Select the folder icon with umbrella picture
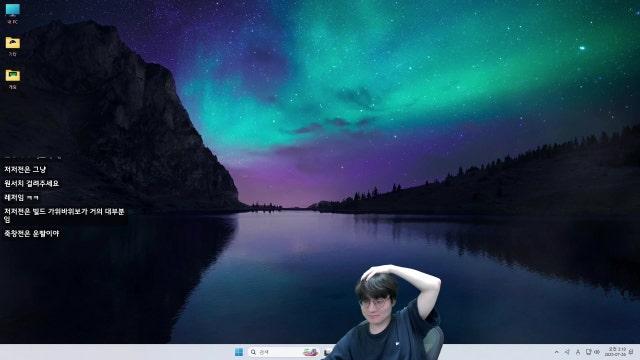This screenshot has height=360, width=640. 13,46
